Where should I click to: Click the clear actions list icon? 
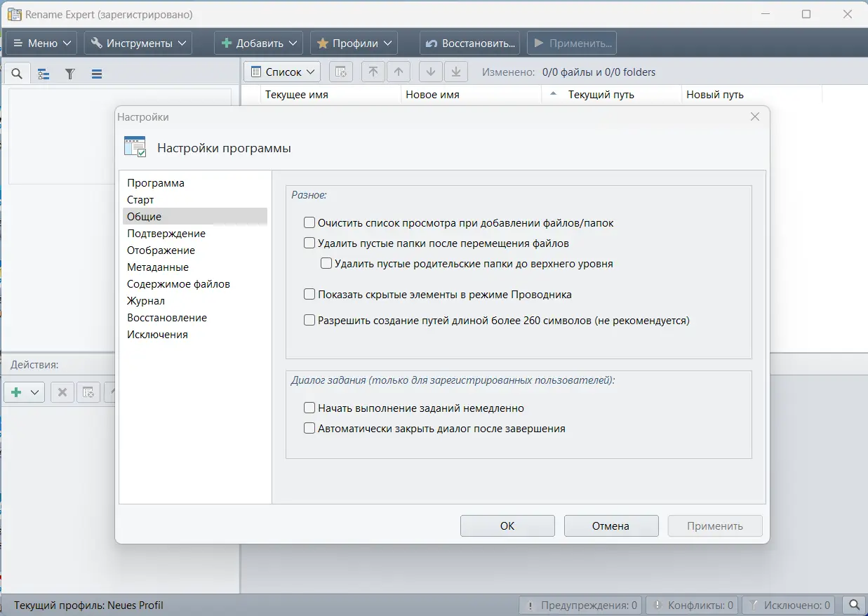point(88,392)
